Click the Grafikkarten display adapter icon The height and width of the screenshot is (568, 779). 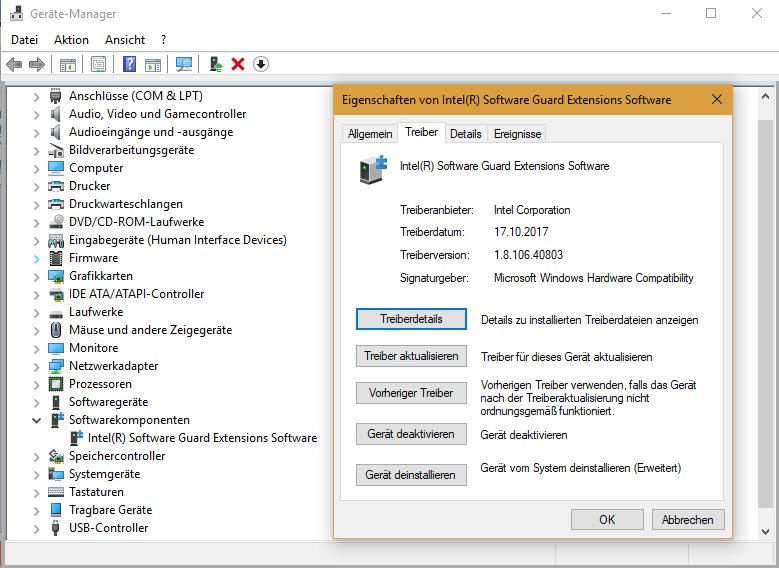pyautogui.click(x=56, y=276)
